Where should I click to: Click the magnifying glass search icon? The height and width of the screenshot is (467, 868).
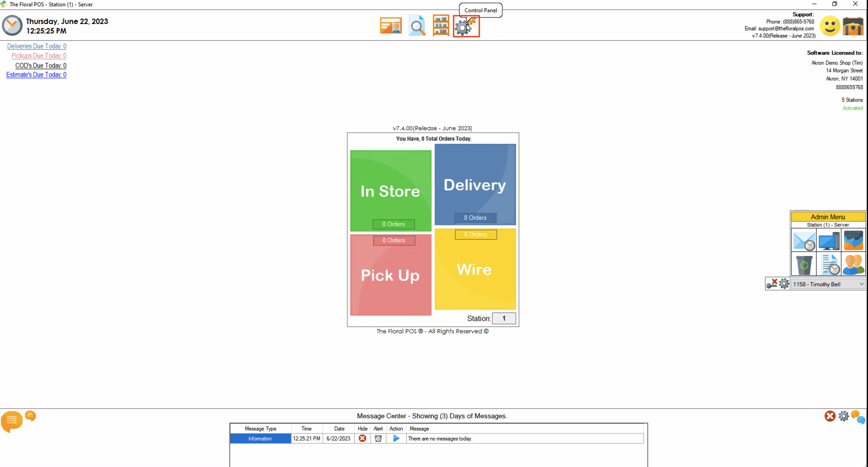point(417,26)
